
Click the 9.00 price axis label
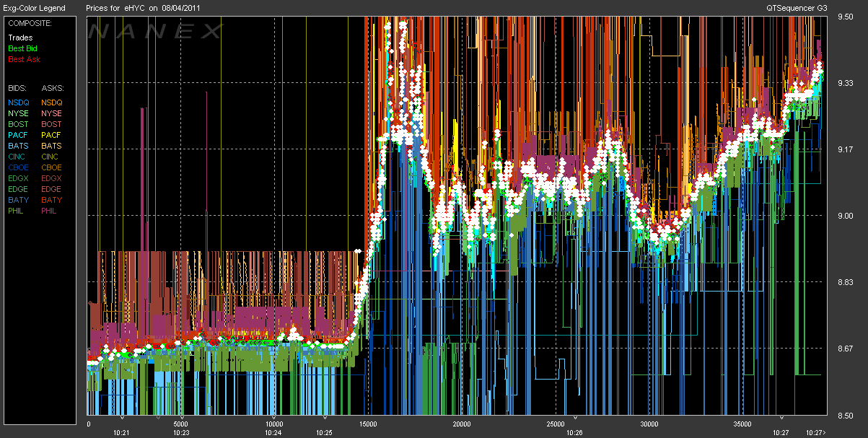tap(845, 216)
